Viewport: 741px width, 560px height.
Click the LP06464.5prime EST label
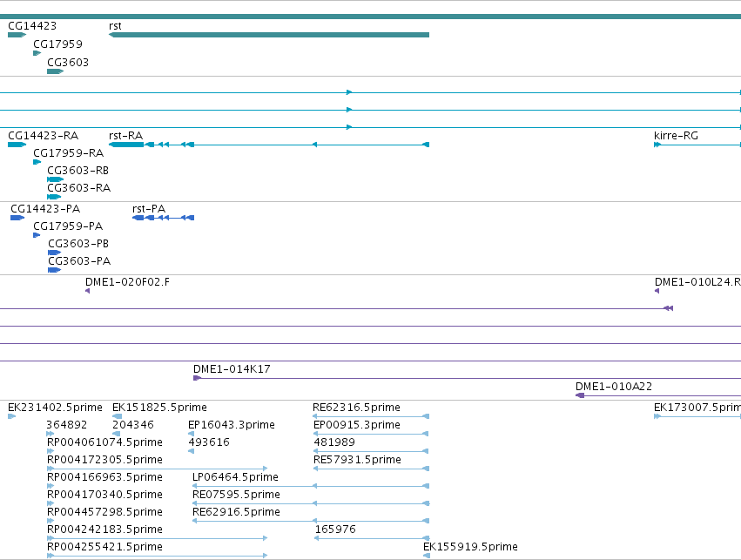(x=235, y=476)
